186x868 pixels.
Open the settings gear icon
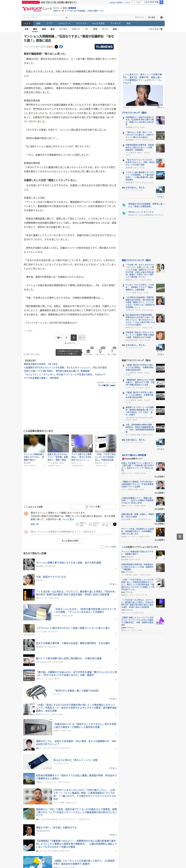(161, 18)
